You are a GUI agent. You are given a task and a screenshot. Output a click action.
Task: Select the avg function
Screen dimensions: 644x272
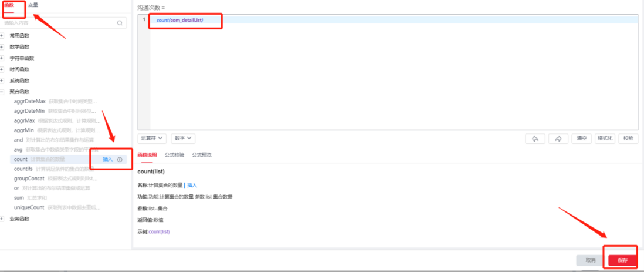(18, 149)
